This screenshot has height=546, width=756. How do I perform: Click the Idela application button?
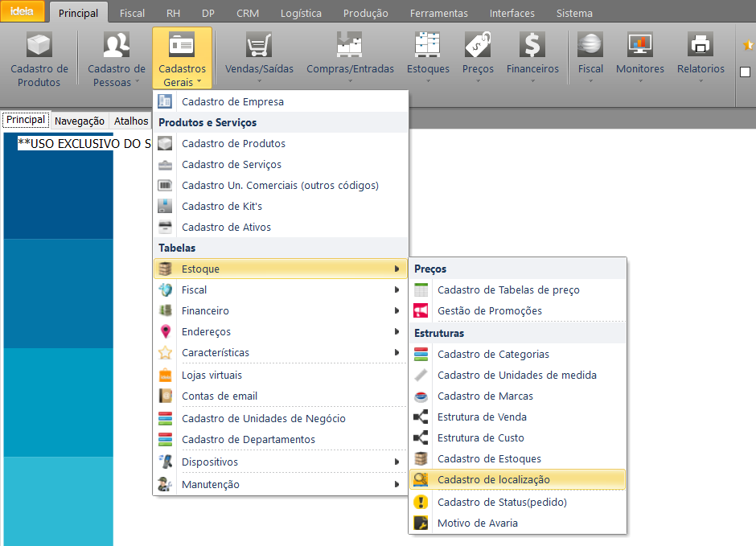click(x=22, y=12)
